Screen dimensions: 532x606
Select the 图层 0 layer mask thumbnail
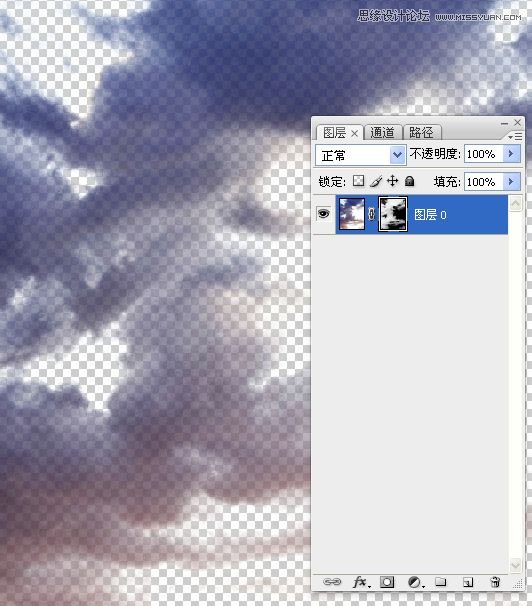click(393, 214)
